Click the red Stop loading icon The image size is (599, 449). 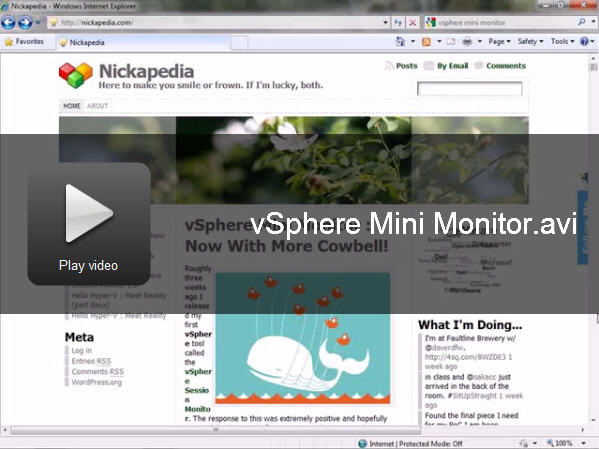coord(413,23)
